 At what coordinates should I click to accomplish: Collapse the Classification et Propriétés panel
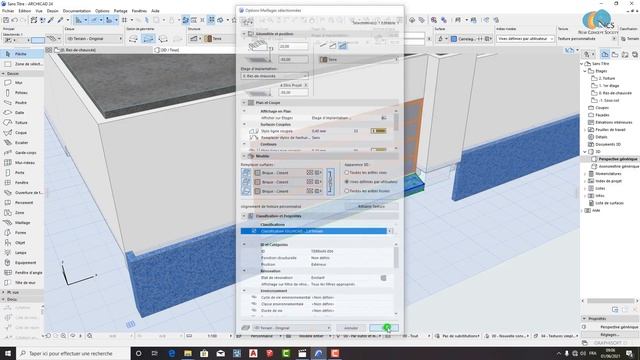[244, 216]
